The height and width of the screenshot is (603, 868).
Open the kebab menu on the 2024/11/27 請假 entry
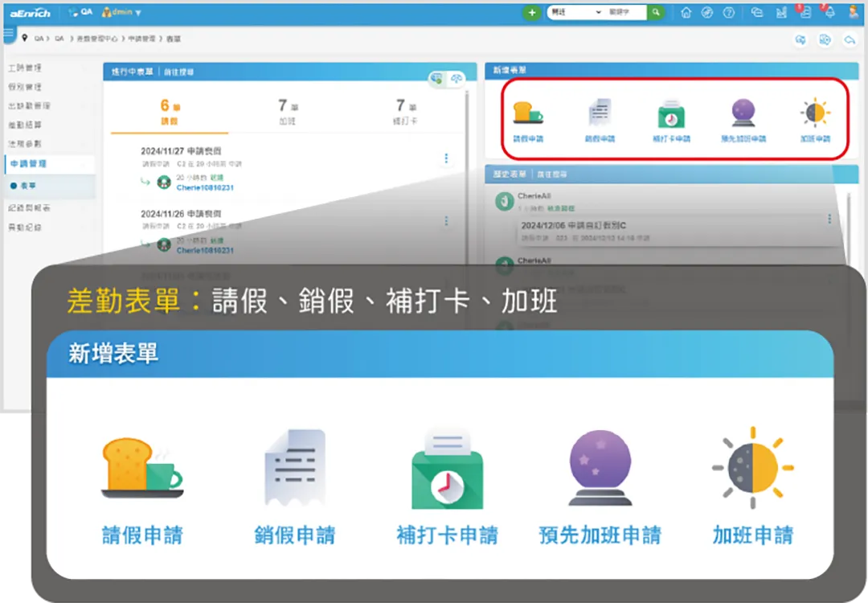coord(446,158)
